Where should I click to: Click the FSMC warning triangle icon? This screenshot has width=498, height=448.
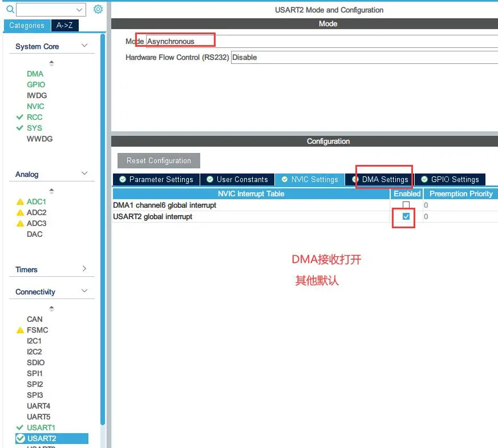pos(20,330)
